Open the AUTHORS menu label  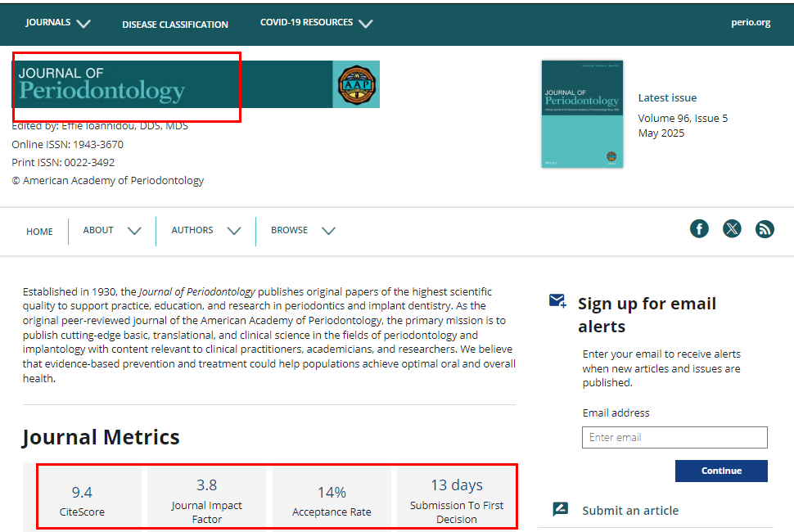pyautogui.click(x=192, y=230)
